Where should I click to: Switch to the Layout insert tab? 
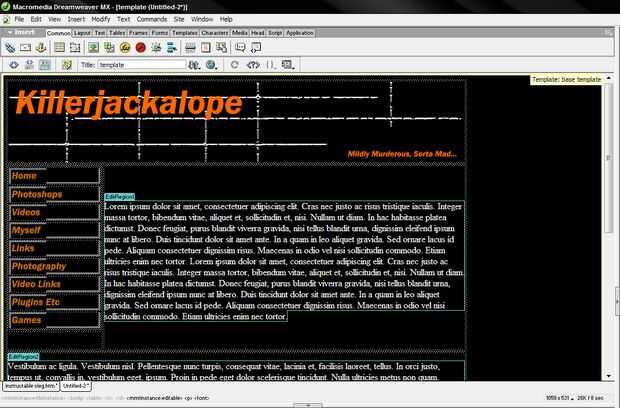point(82,33)
